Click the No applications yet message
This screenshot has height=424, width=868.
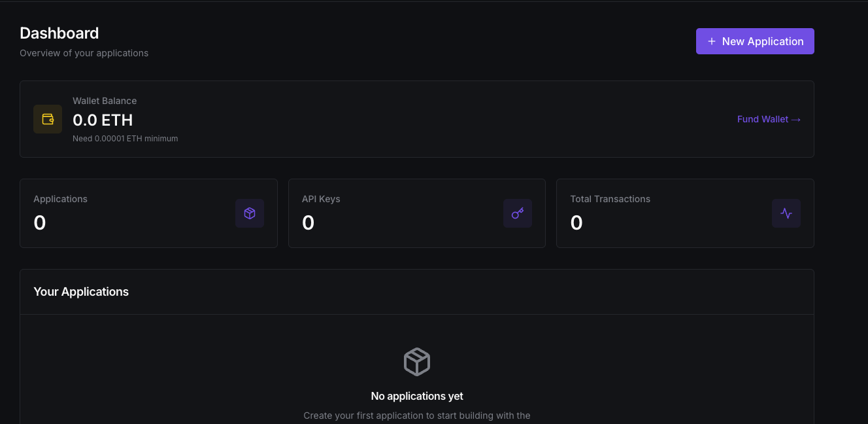point(416,396)
